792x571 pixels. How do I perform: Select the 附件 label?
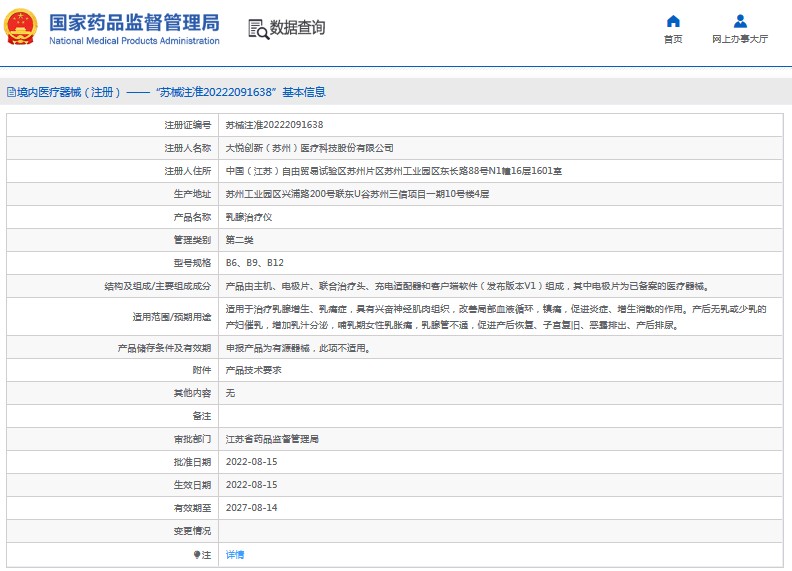click(x=202, y=370)
